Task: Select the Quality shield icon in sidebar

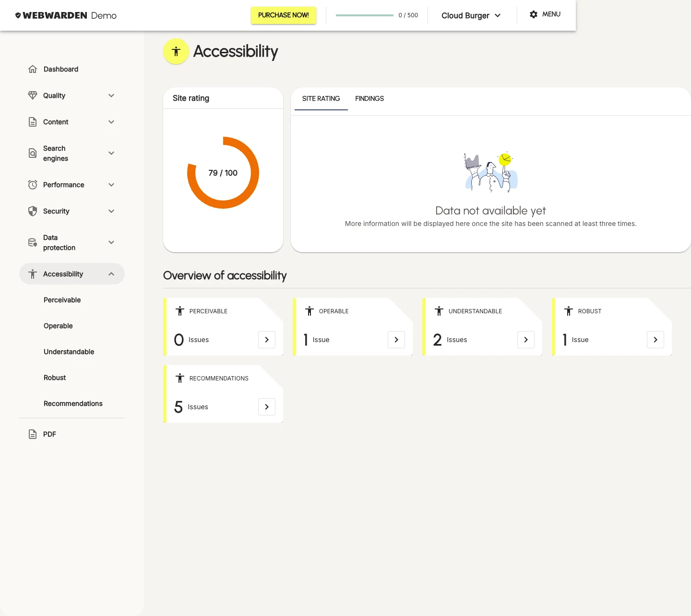Action: pyautogui.click(x=33, y=95)
